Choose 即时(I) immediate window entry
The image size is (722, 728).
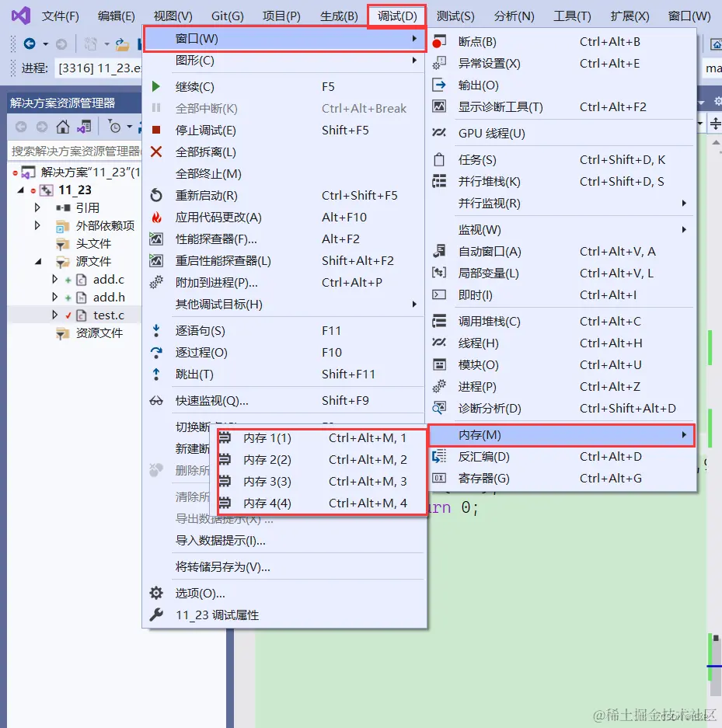tap(561, 294)
